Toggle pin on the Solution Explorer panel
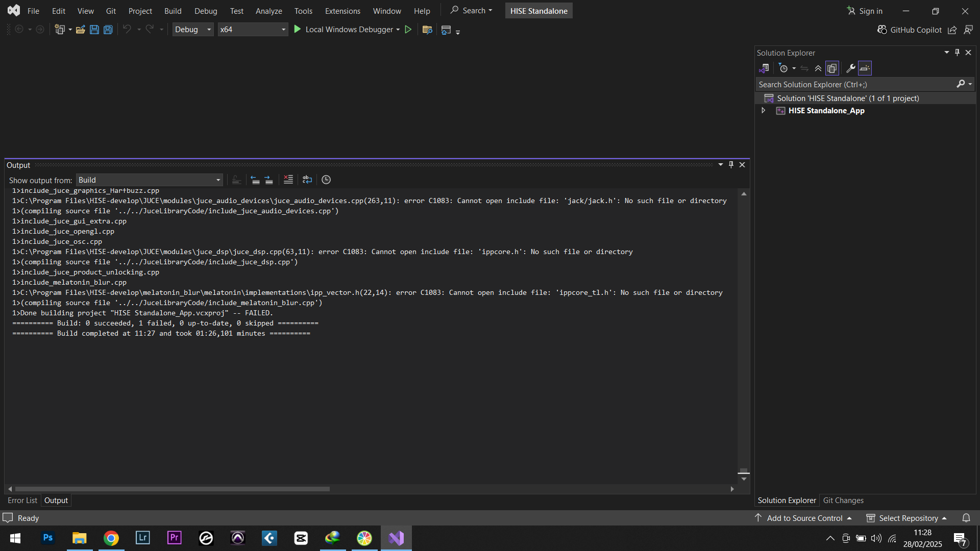 [957, 53]
